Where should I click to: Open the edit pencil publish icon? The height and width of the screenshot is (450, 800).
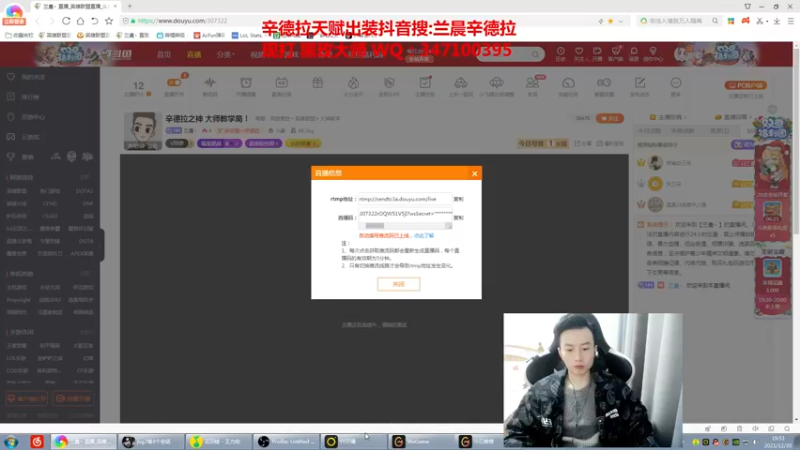[x=640, y=83]
